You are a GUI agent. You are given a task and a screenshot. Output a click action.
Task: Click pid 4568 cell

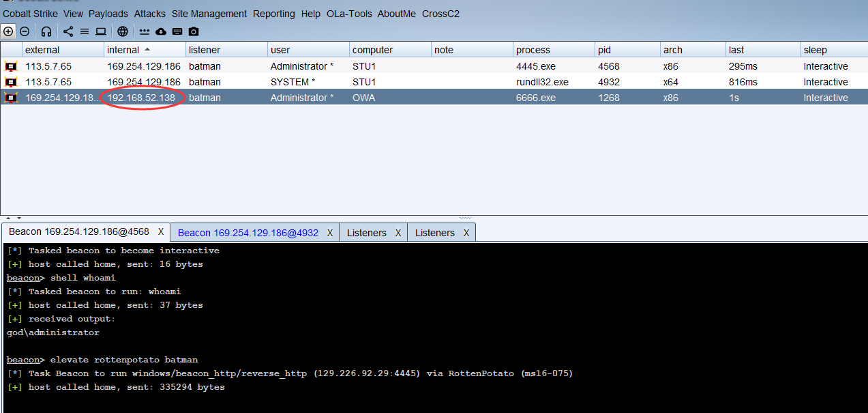click(627, 66)
